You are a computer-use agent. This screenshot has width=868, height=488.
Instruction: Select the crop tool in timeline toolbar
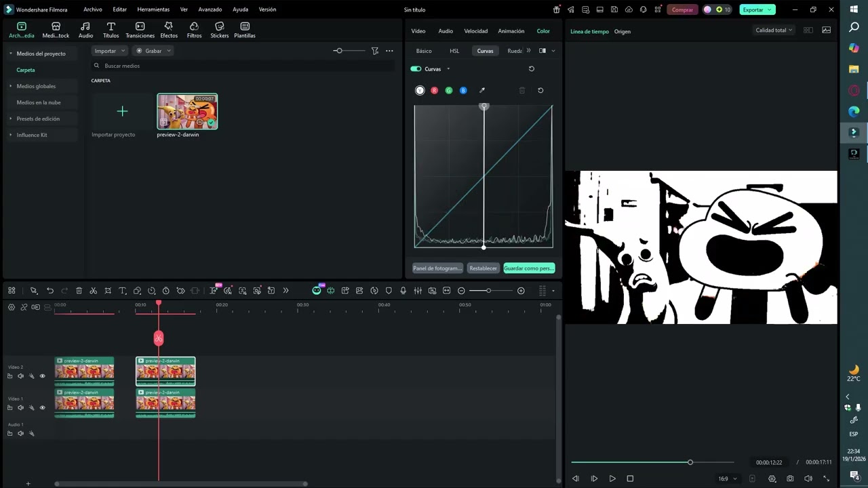point(108,291)
